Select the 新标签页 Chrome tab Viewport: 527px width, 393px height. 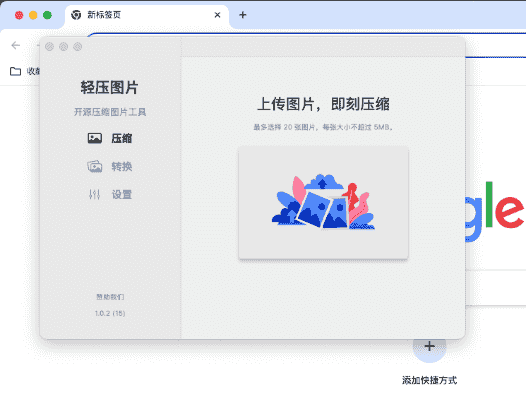point(147,15)
